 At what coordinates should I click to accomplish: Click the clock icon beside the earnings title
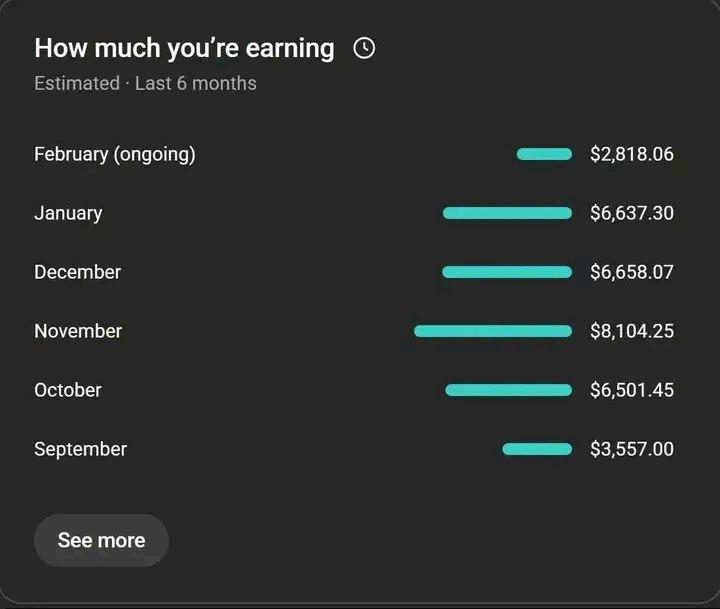pyautogui.click(x=364, y=48)
